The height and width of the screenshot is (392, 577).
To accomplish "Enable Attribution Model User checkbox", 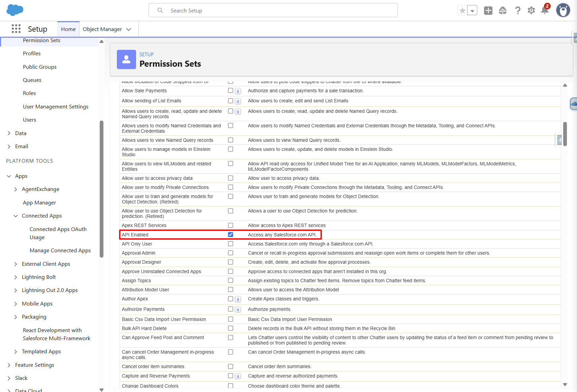I will pyautogui.click(x=230, y=289).
